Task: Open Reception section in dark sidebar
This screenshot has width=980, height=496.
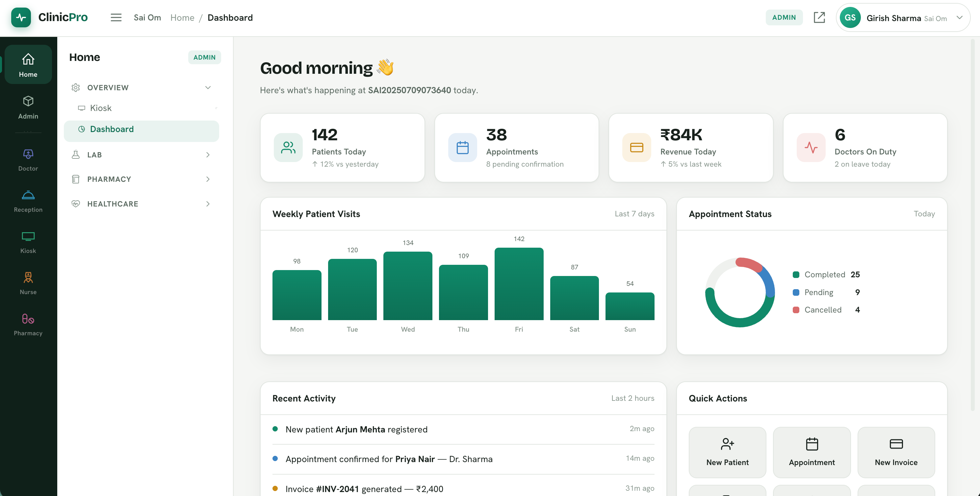Action: pyautogui.click(x=28, y=201)
